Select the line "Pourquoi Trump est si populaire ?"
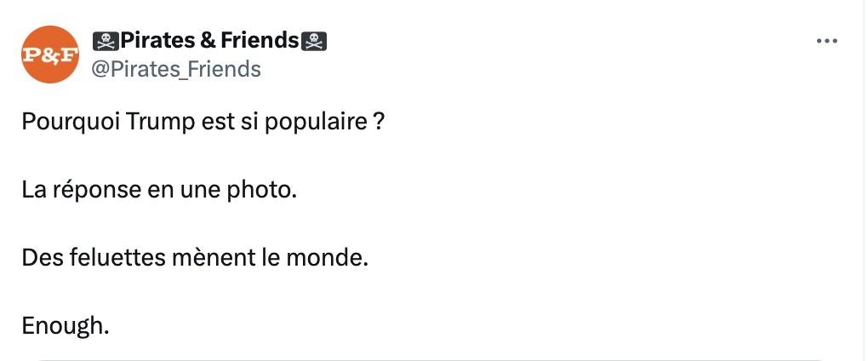The width and height of the screenshot is (868, 361). pyautogui.click(x=203, y=121)
